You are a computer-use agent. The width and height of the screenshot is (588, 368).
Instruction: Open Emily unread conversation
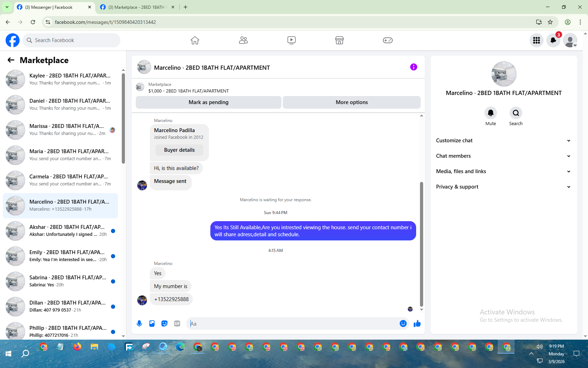pos(61,256)
